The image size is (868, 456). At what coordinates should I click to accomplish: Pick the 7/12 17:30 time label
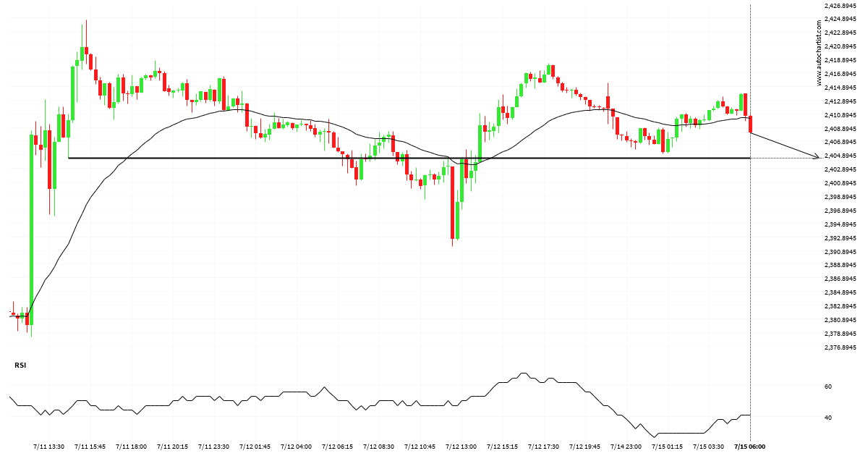[x=544, y=447]
